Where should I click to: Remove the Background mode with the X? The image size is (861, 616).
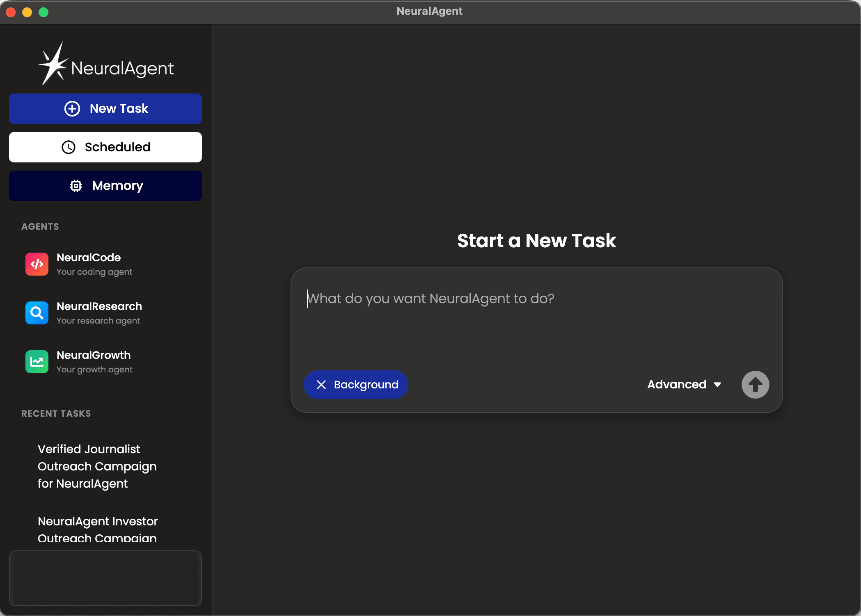point(322,385)
